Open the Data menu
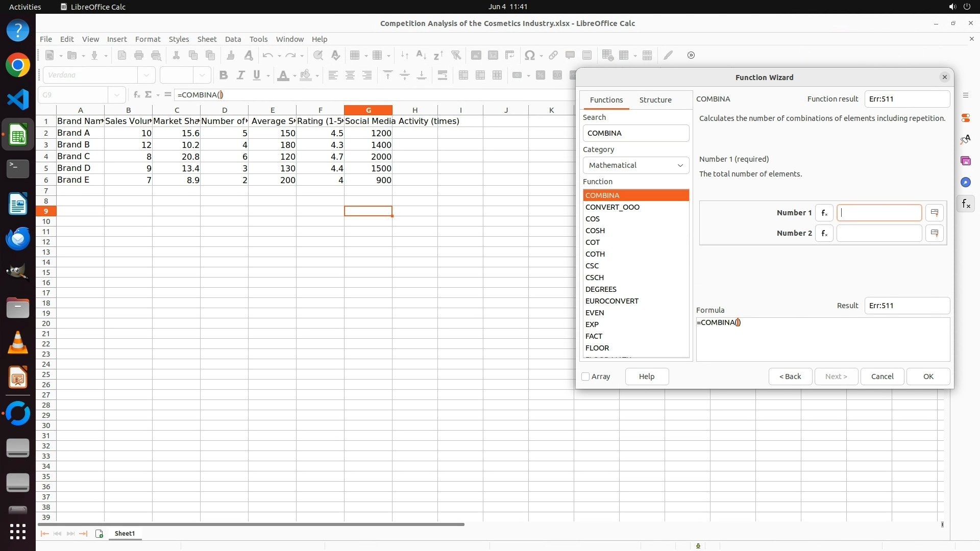980x551 pixels. click(233, 39)
